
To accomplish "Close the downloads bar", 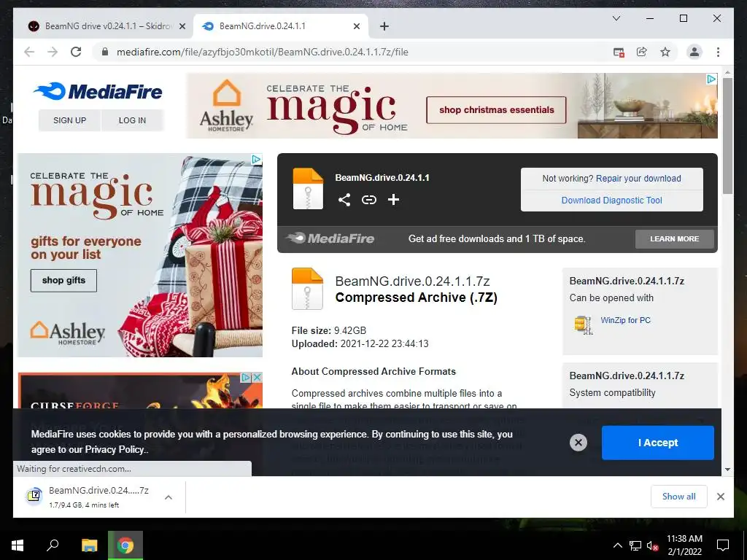I will (x=720, y=497).
